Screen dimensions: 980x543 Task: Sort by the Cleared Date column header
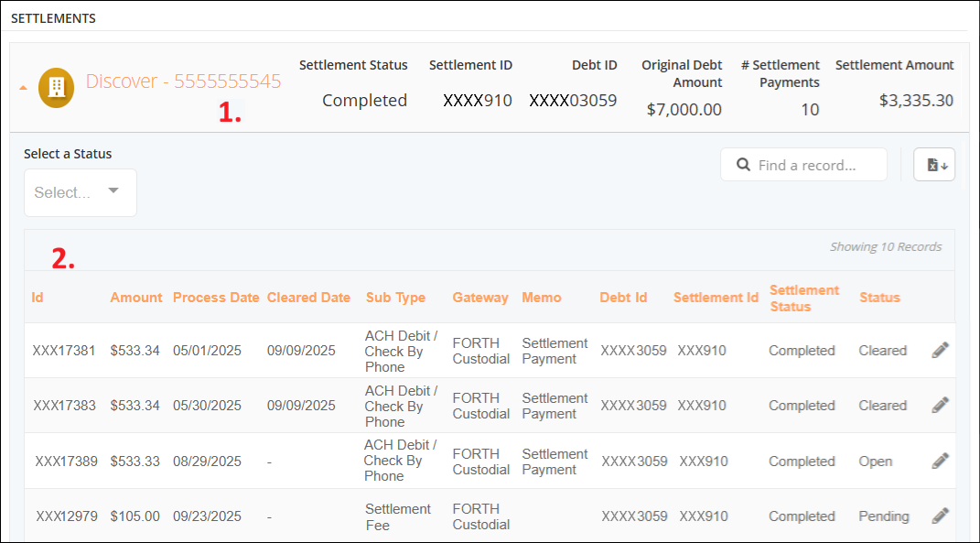coord(308,298)
